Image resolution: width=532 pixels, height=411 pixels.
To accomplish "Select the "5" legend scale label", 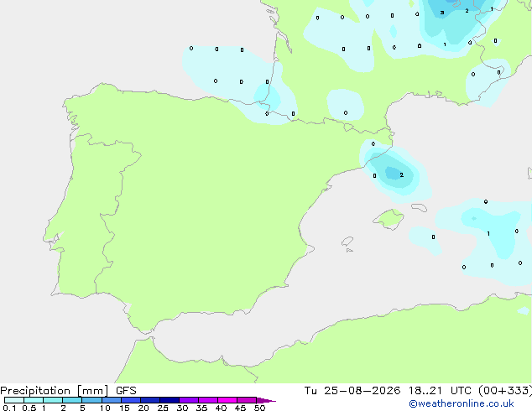I will [82, 408].
